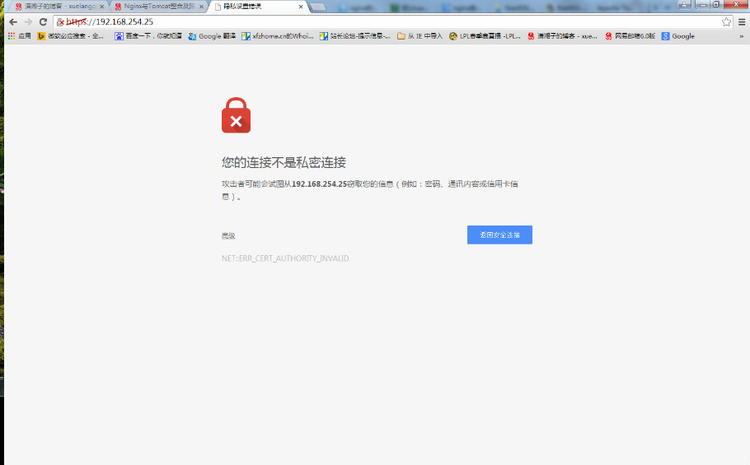Open the 网易邮箱6.0版 bookmark
The height and width of the screenshot is (465, 750).
point(630,36)
